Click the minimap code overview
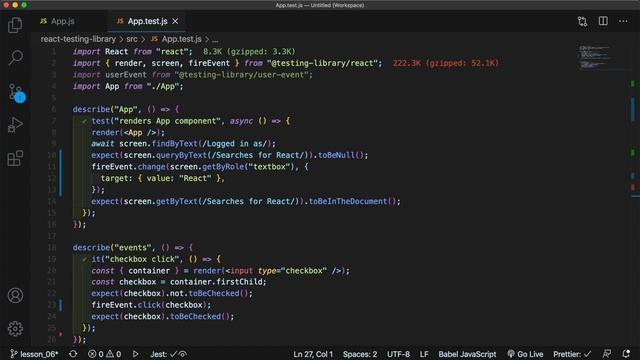Screen dimensions: 640x360 pyautogui.click(x=595, y=57)
